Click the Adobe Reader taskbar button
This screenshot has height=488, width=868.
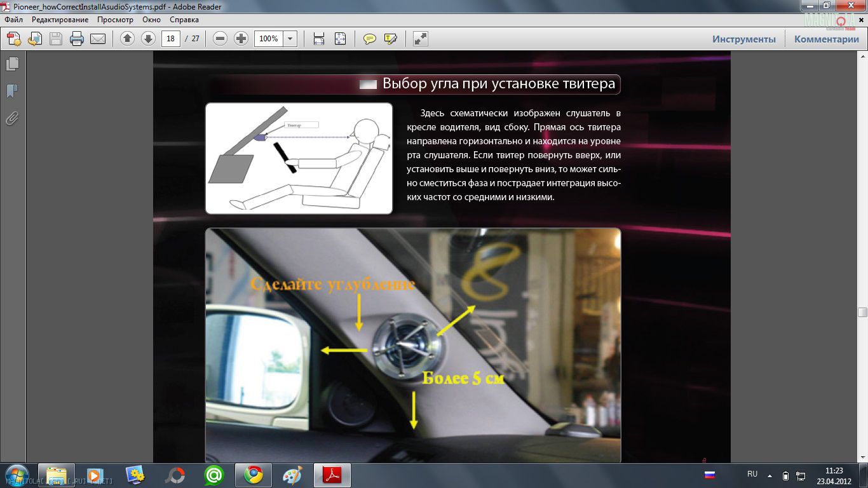tap(333, 475)
